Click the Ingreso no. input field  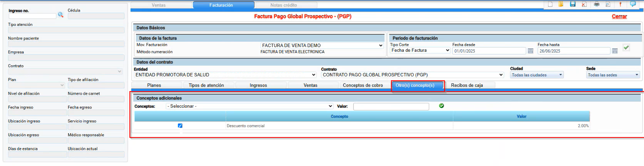pyautogui.click(x=32, y=16)
